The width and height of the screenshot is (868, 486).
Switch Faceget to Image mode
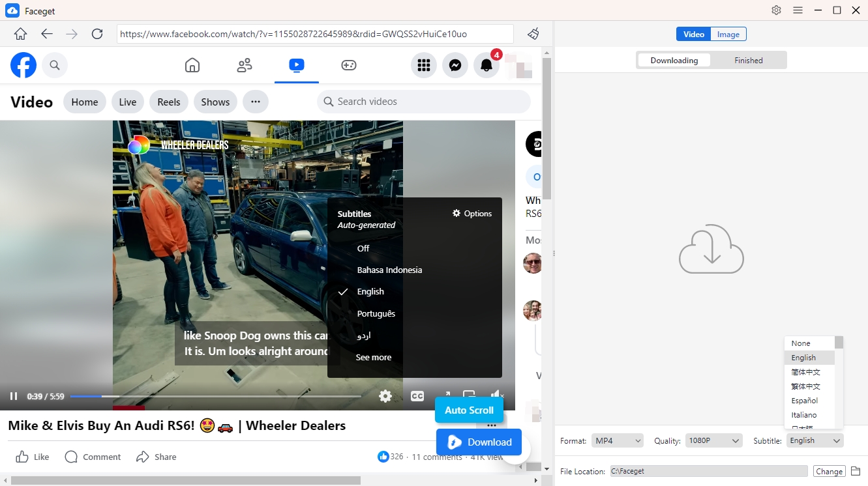[x=728, y=35]
